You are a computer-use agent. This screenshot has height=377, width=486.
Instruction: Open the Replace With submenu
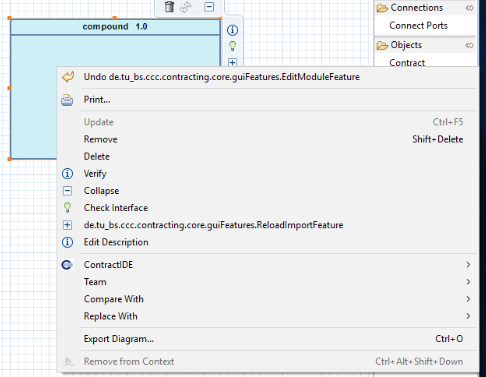coord(268,316)
